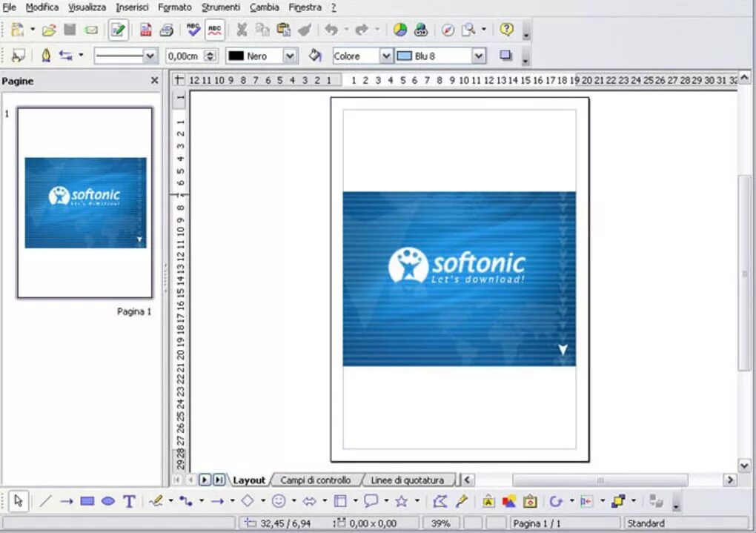Open the Inserisci menu
The image size is (756, 533).
[132, 7]
